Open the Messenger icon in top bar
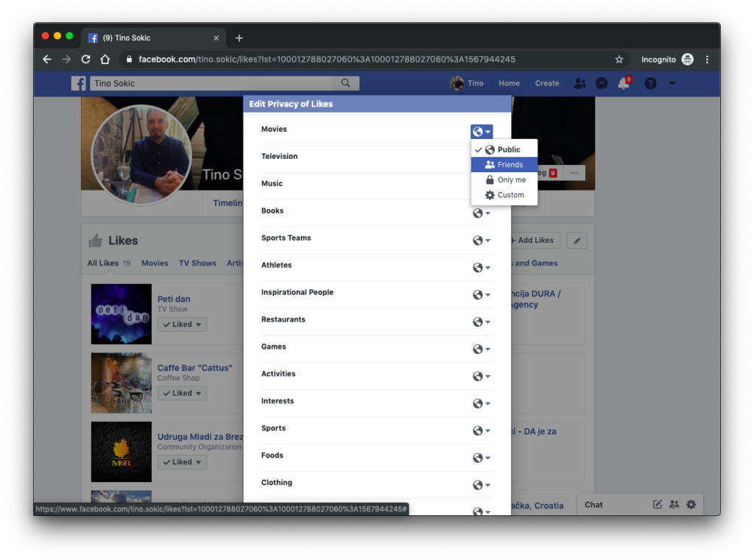Screen dimensions: 754x560 tap(602, 83)
